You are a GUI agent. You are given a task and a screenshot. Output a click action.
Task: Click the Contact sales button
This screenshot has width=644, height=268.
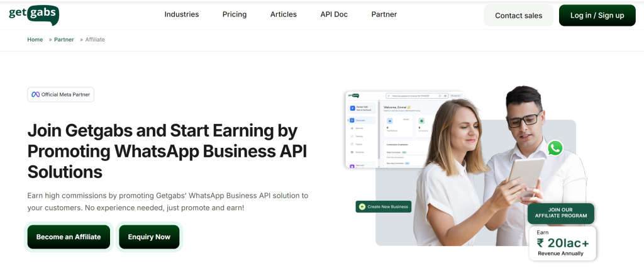[518, 16]
